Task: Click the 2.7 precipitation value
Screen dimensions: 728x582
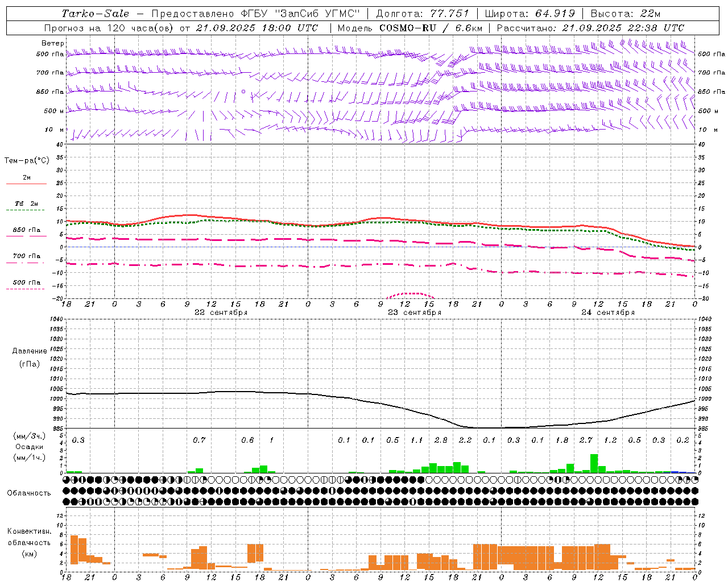Action: (586, 440)
